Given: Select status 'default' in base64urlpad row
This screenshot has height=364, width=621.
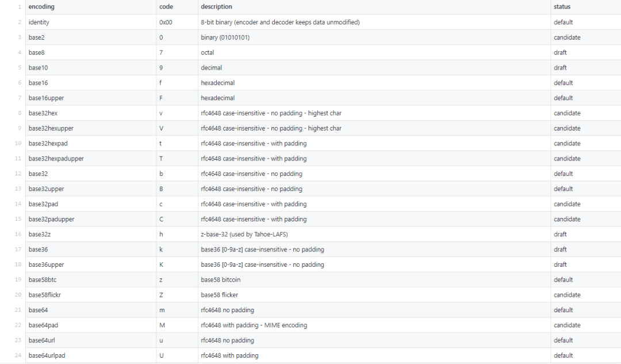Looking at the screenshot, I should (563, 355).
